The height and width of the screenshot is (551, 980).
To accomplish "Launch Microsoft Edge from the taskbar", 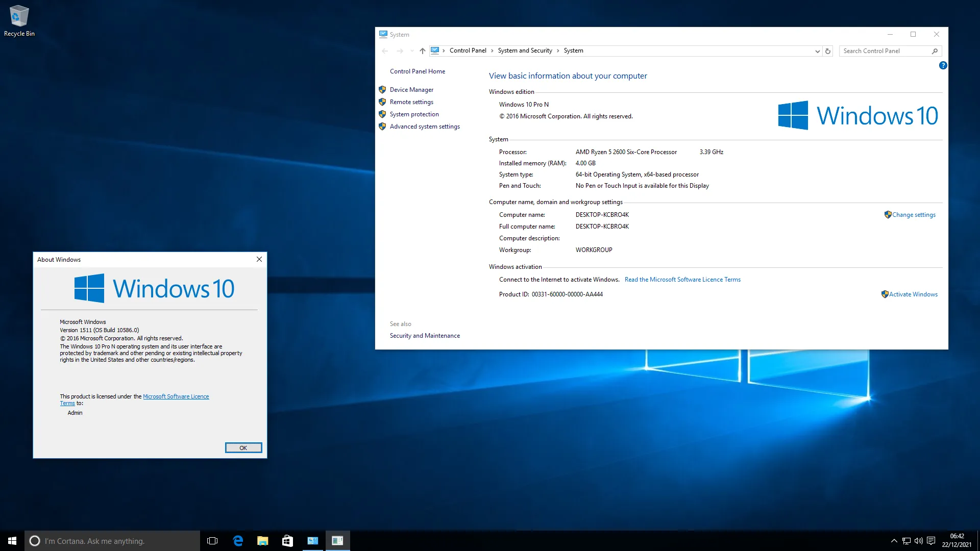I will (x=238, y=541).
